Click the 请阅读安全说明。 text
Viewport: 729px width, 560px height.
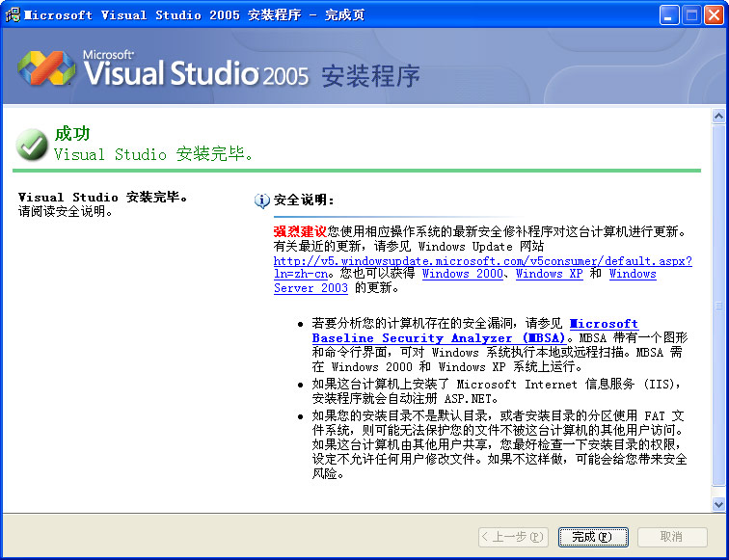[66, 212]
